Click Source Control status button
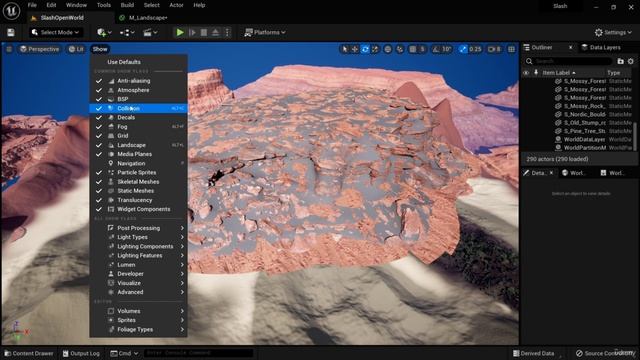The width and height of the screenshot is (640, 360). coord(606,353)
